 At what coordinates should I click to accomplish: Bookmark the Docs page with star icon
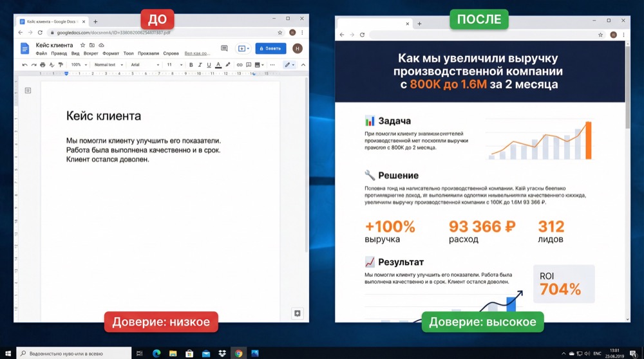click(x=280, y=32)
